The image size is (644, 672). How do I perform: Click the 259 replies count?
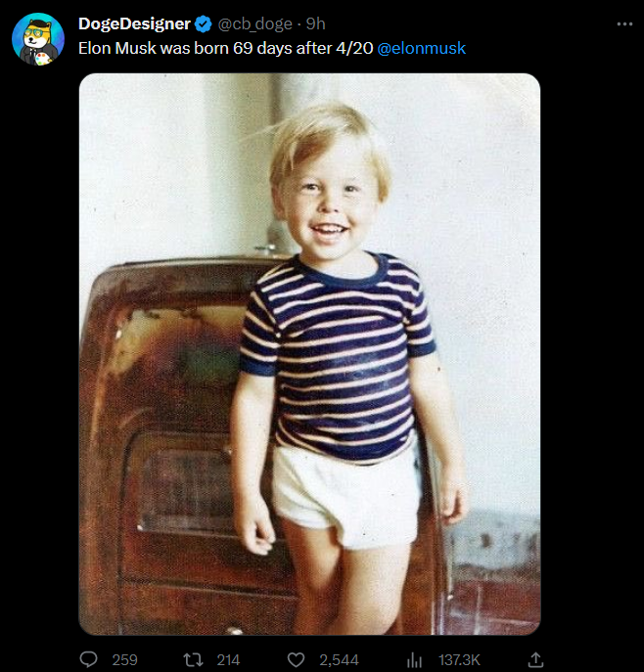click(124, 660)
